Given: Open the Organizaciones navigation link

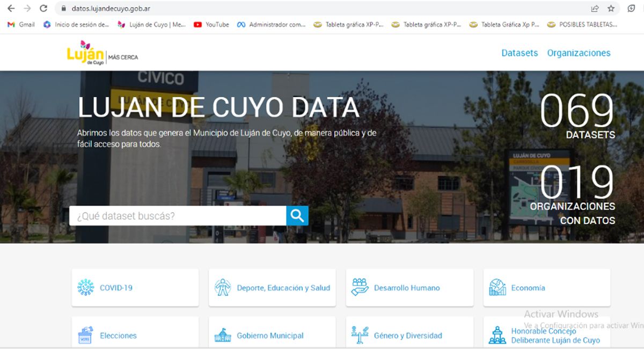Looking at the screenshot, I should coord(579,53).
